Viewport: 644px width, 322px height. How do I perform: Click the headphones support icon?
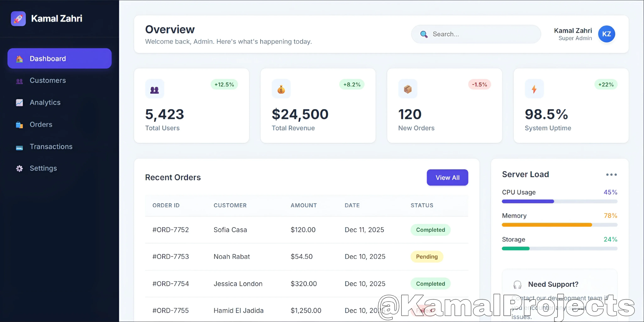point(517,284)
